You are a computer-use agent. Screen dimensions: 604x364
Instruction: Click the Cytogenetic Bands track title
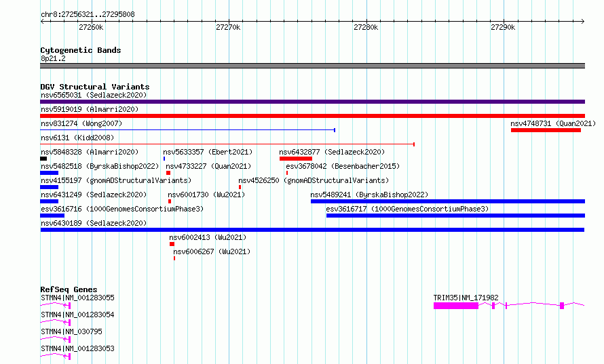[81, 50]
